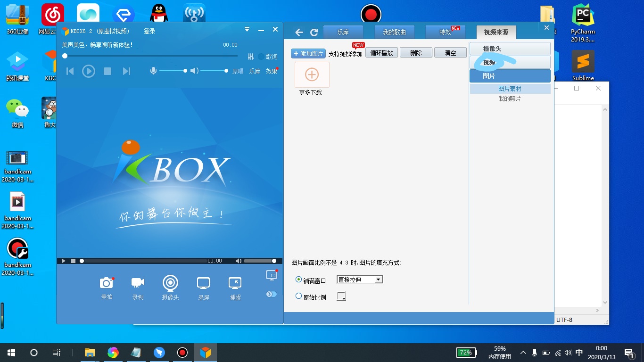Click the 添加图片 button
644x362 pixels.
(308, 53)
